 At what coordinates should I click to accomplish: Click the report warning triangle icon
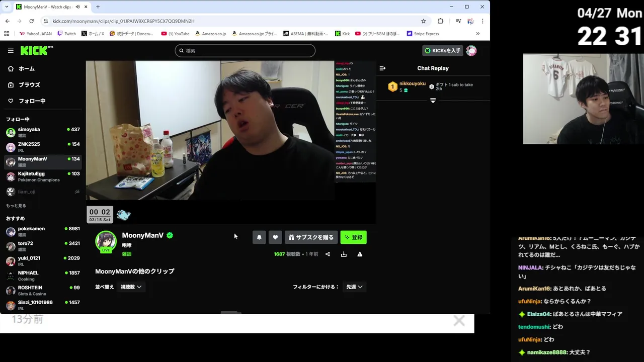point(360,254)
